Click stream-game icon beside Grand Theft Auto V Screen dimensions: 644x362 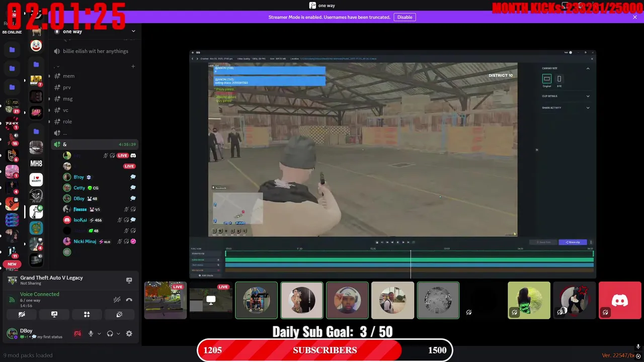[x=129, y=280]
